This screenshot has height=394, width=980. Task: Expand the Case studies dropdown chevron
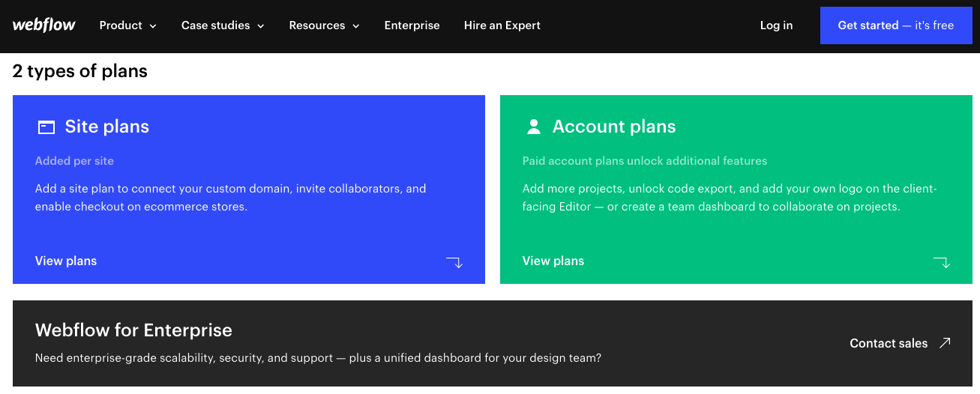pos(261,26)
